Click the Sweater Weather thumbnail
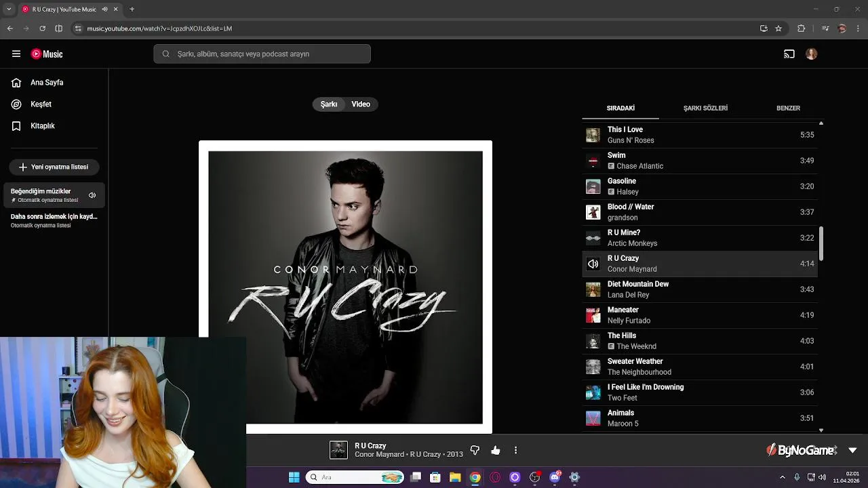 pyautogui.click(x=593, y=367)
